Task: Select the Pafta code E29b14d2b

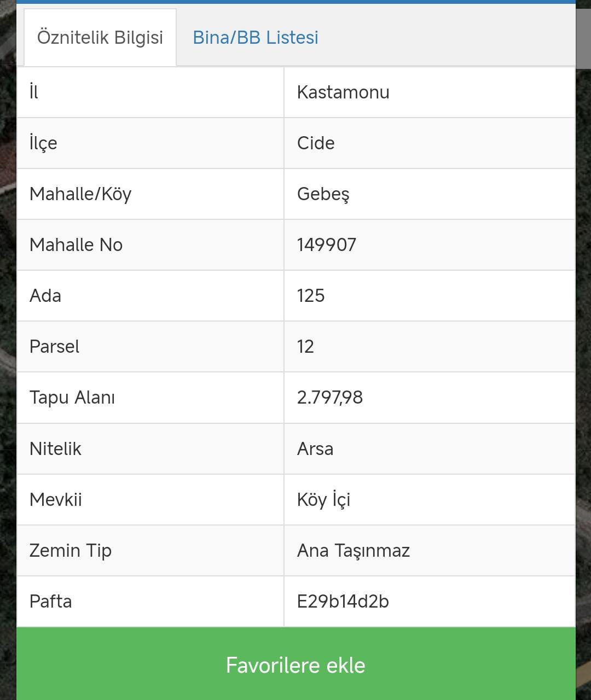Action: click(x=343, y=601)
